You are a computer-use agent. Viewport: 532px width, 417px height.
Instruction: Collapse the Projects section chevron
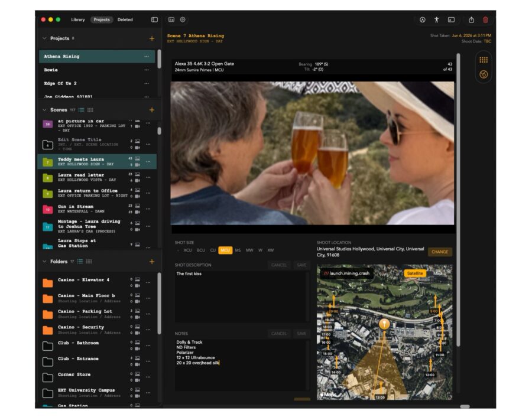click(44, 38)
